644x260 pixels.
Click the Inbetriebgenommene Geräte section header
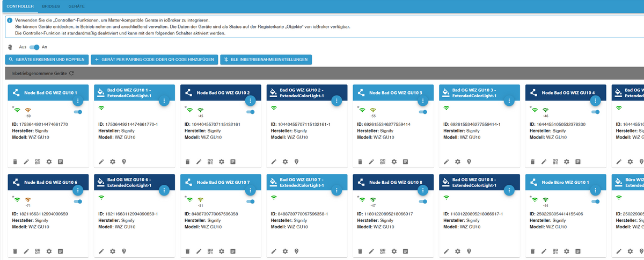324,73
